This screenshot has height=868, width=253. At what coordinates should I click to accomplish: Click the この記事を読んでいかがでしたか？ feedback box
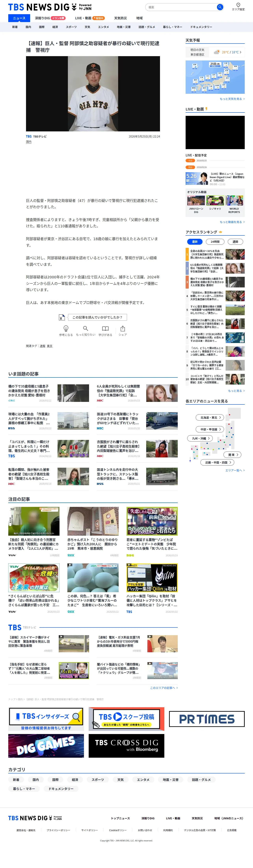click(97, 317)
